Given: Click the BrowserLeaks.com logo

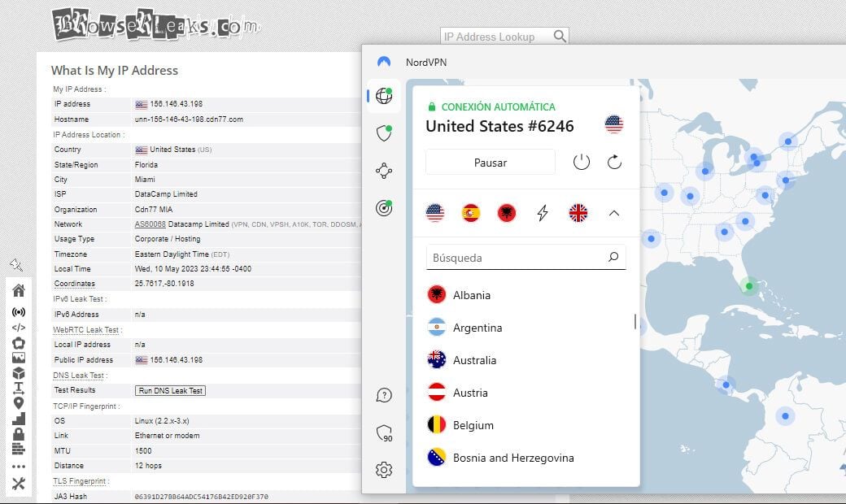Looking at the screenshot, I should coord(156,24).
